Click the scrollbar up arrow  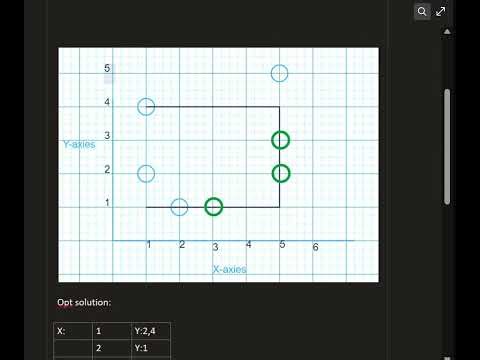[x=447, y=32]
